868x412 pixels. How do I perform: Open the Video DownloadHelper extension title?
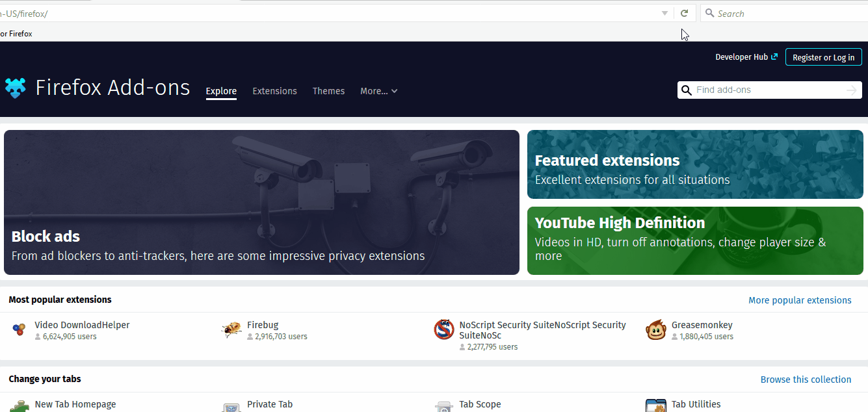click(x=82, y=325)
